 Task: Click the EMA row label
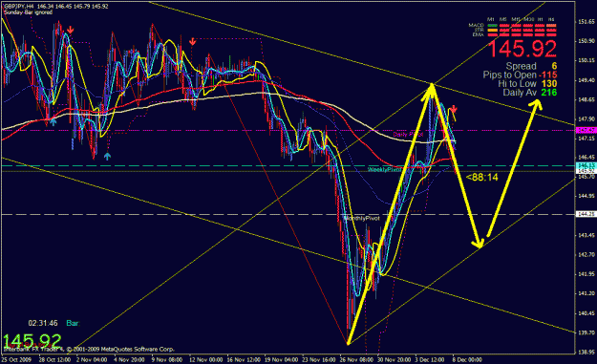[479, 34]
